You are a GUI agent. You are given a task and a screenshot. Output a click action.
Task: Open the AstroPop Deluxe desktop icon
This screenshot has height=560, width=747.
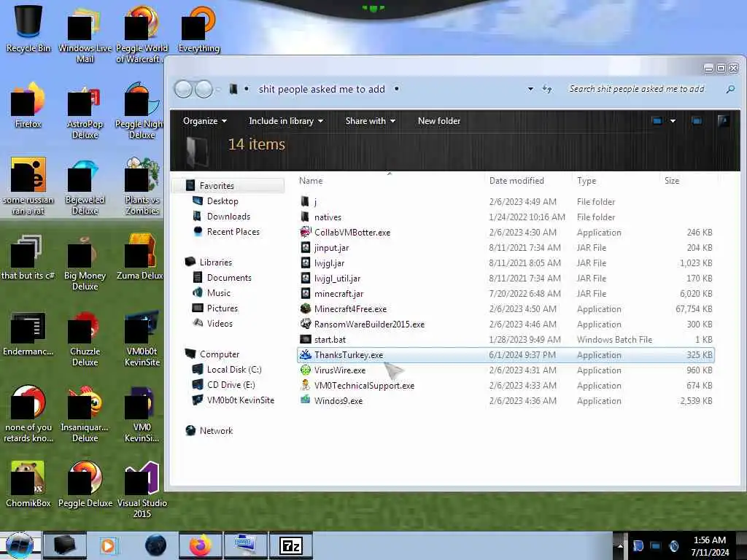pyautogui.click(x=85, y=112)
